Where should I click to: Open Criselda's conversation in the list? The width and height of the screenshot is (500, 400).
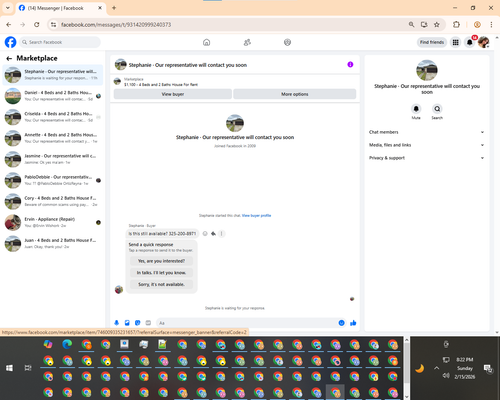pyautogui.click(x=53, y=117)
